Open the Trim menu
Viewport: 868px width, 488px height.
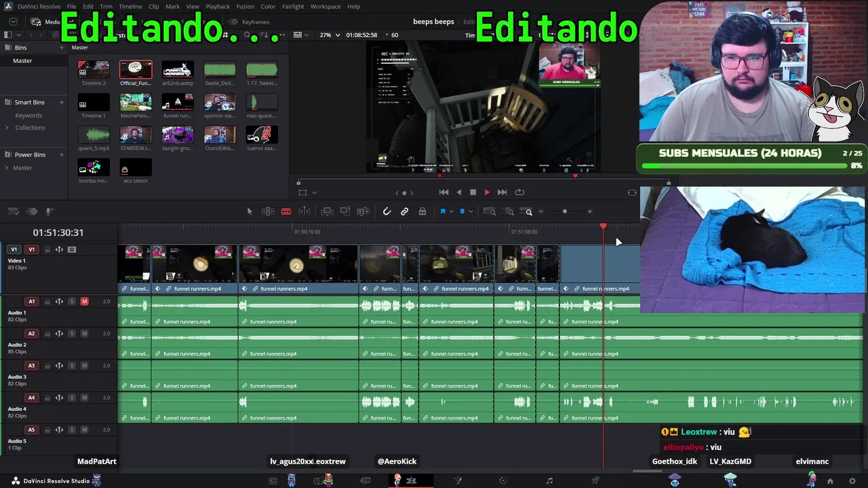click(x=106, y=7)
